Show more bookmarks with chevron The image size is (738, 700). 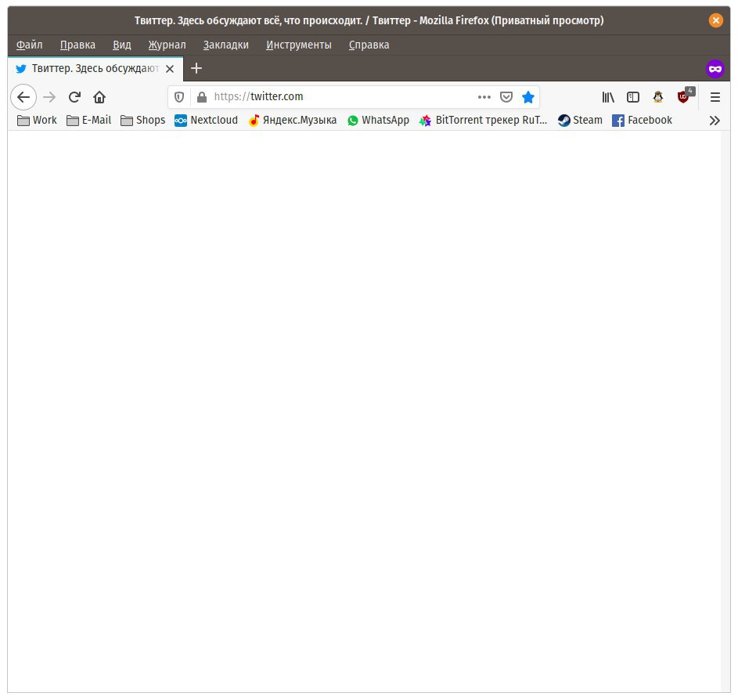[715, 121]
